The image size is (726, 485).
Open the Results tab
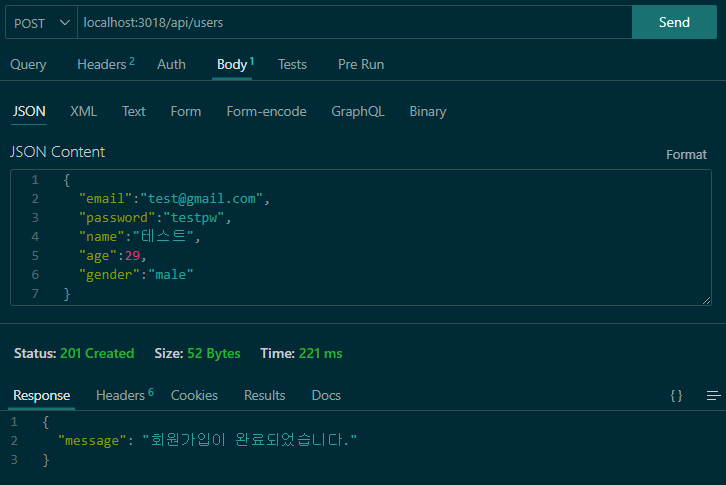pyautogui.click(x=264, y=395)
